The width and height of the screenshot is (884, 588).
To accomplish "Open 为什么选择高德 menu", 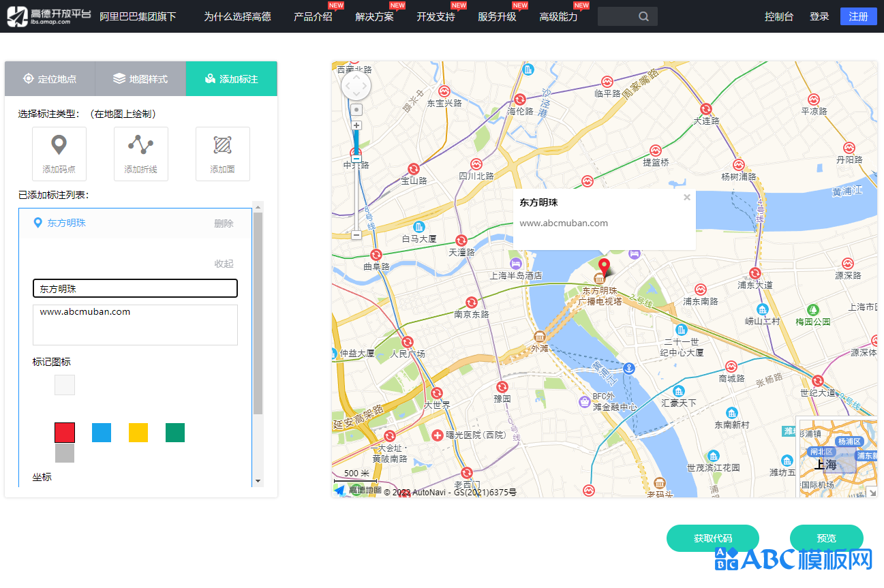I will pyautogui.click(x=237, y=16).
